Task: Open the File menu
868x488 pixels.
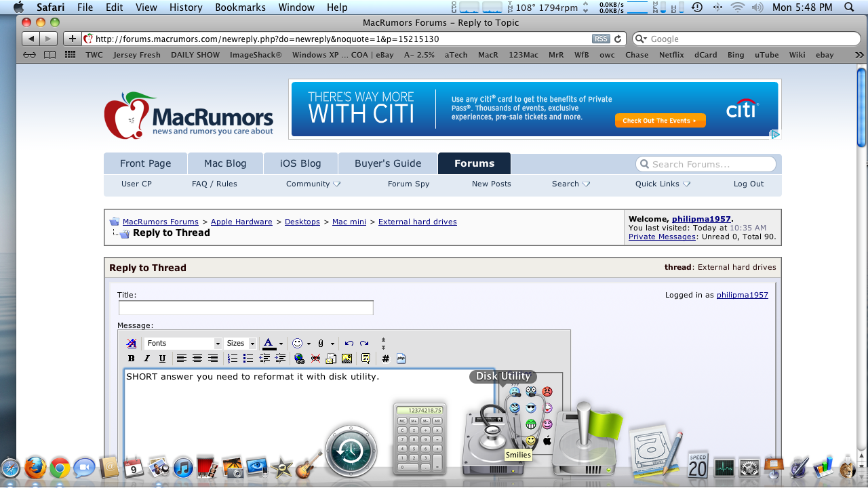Action: (85, 7)
